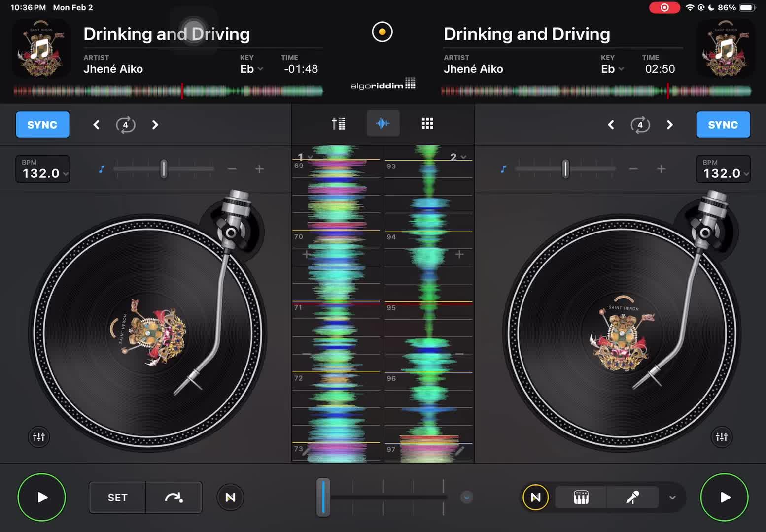Toggle right deck time display 02:50

pos(660,69)
